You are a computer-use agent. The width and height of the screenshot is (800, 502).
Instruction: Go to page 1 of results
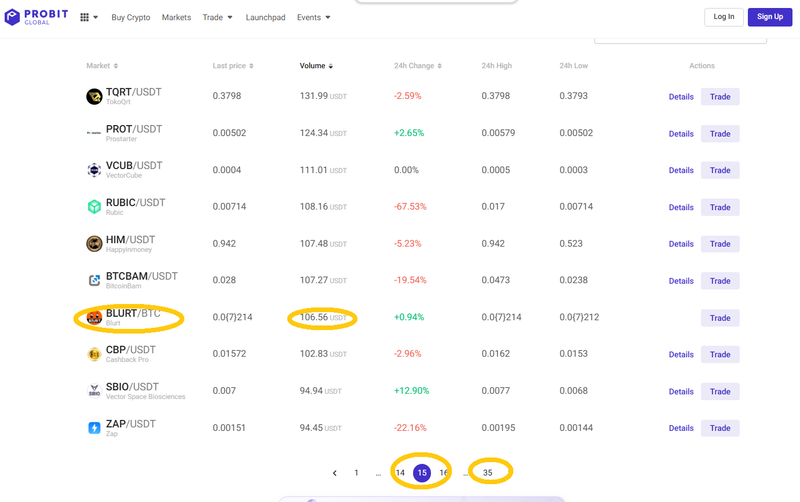[356, 473]
